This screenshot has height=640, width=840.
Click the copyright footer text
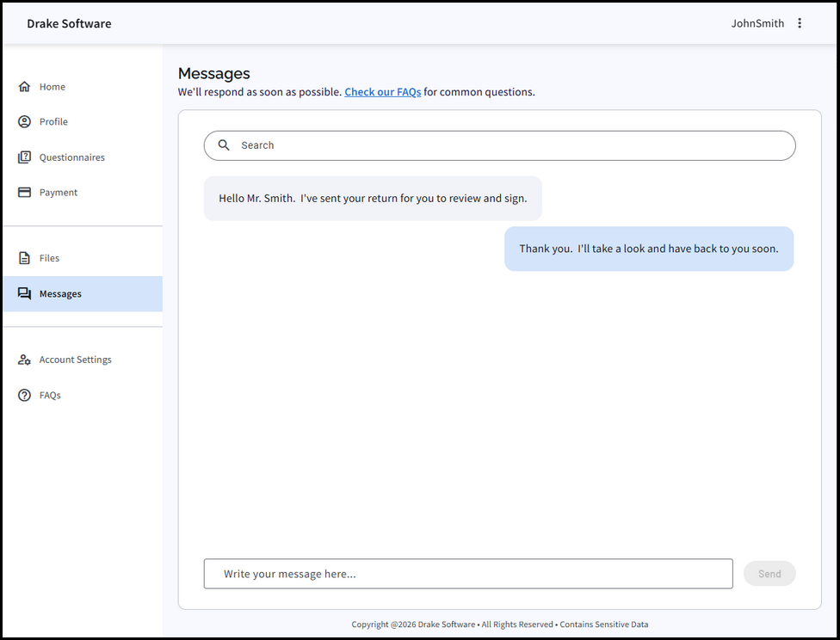pos(499,625)
